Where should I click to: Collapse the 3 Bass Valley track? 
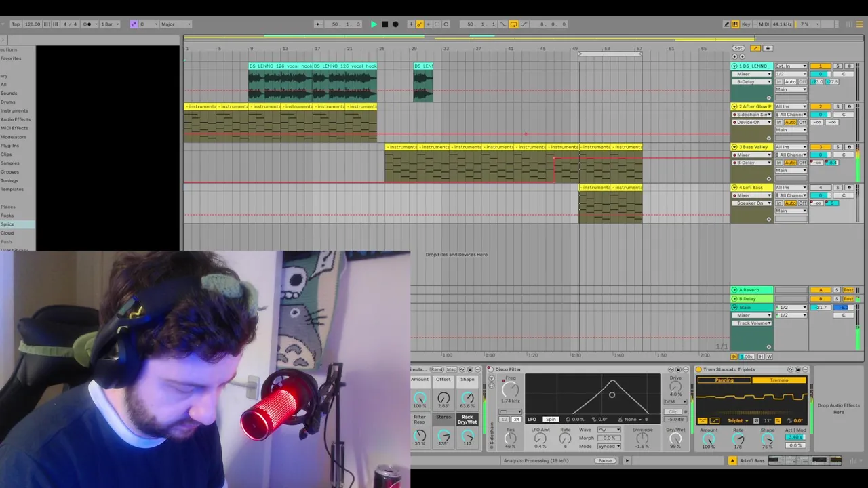tap(734, 147)
